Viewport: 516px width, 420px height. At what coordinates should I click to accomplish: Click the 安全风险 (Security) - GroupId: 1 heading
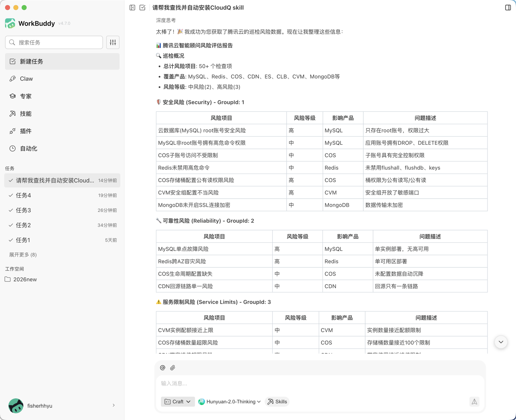pyautogui.click(x=204, y=102)
